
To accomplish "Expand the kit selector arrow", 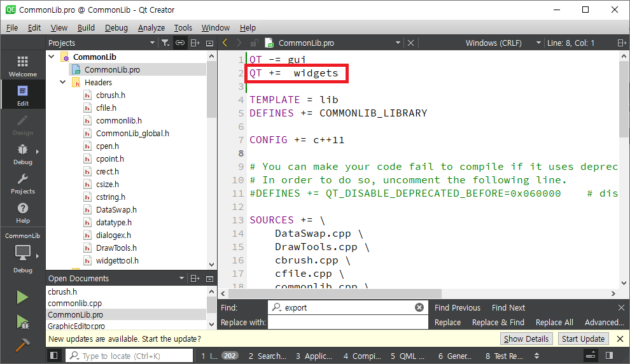I will pyautogui.click(x=38, y=256).
